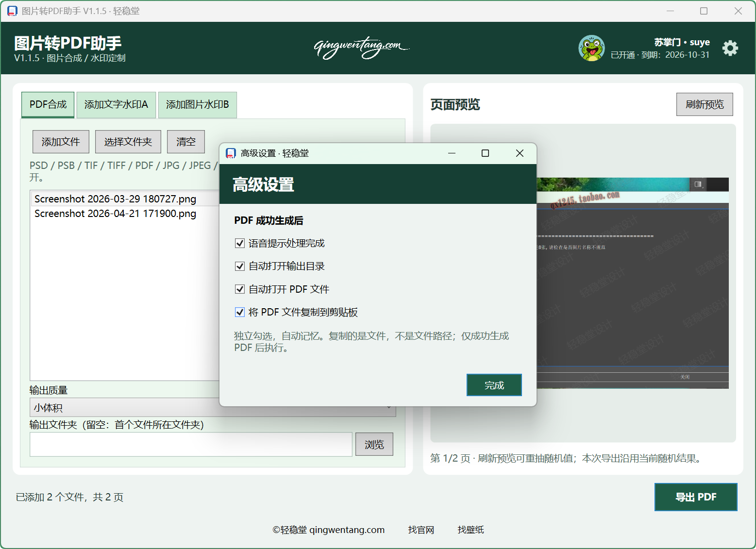756x549 pixels.
Task: Switch to the PDF合成 tab
Action: (48, 104)
